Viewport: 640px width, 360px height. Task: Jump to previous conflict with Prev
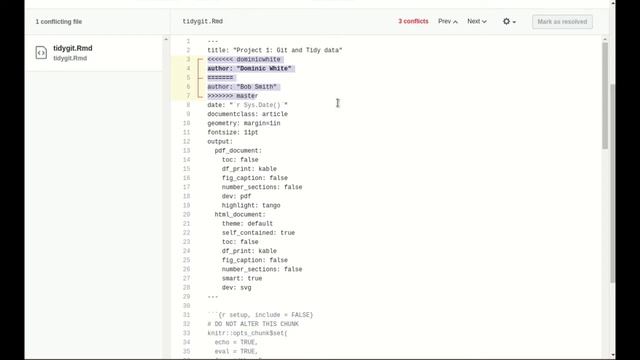click(448, 21)
